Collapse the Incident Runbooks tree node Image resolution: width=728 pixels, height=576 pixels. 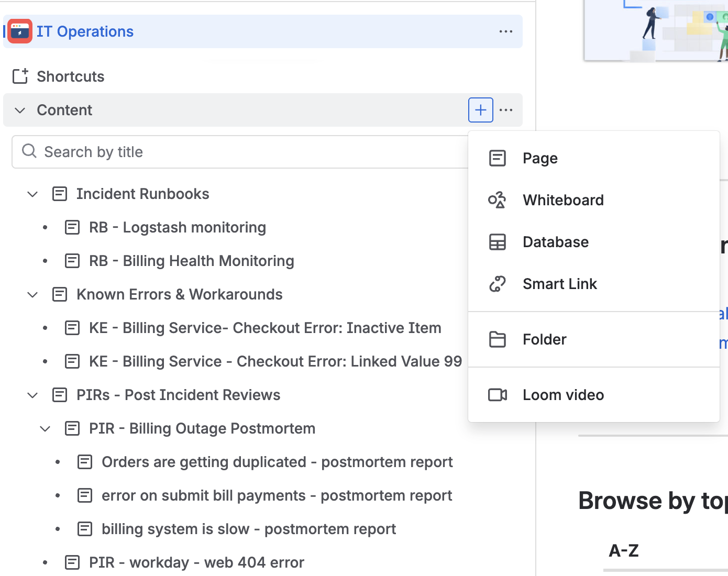pyautogui.click(x=32, y=194)
